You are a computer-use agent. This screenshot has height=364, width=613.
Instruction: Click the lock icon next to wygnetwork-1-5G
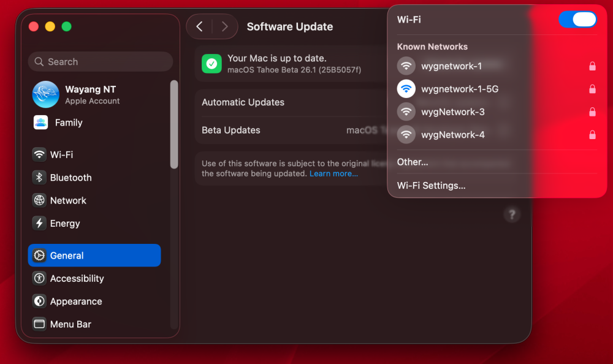[x=592, y=89]
